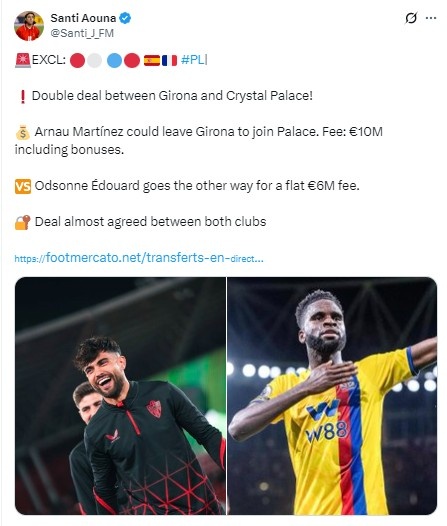Click the @Santi_J_FM handle
This screenshot has width=447, height=526.
coord(82,33)
